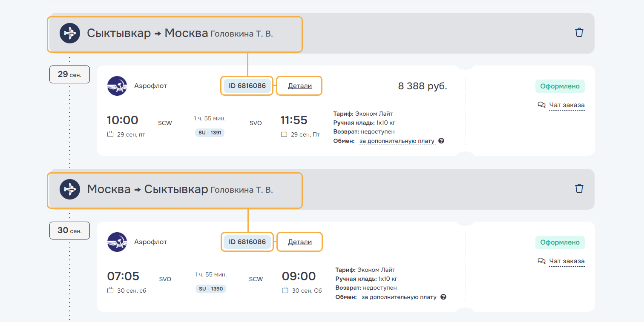Click the help icon next to Обмен on first flight
The width and height of the screenshot is (644, 322).
pos(441,141)
